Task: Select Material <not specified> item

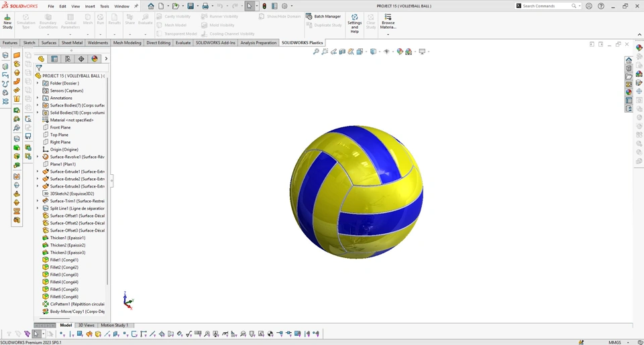Action: (72, 120)
